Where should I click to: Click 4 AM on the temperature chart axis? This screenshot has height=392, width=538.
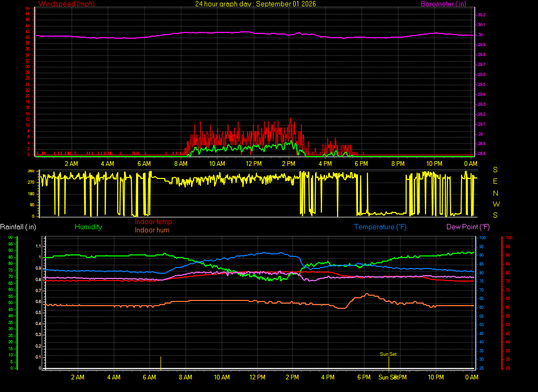pos(114,377)
